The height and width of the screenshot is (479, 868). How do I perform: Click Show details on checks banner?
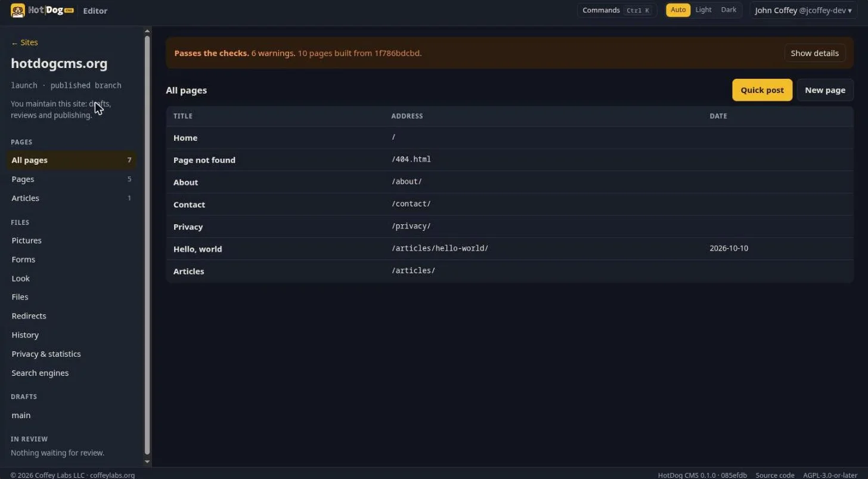point(814,53)
